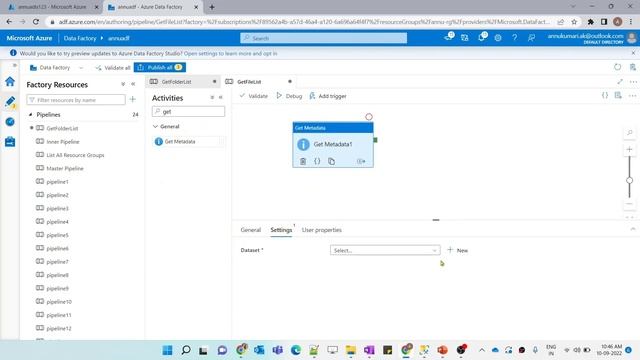Open List All Resource Groups pipeline
640x360 pixels.
75,155
